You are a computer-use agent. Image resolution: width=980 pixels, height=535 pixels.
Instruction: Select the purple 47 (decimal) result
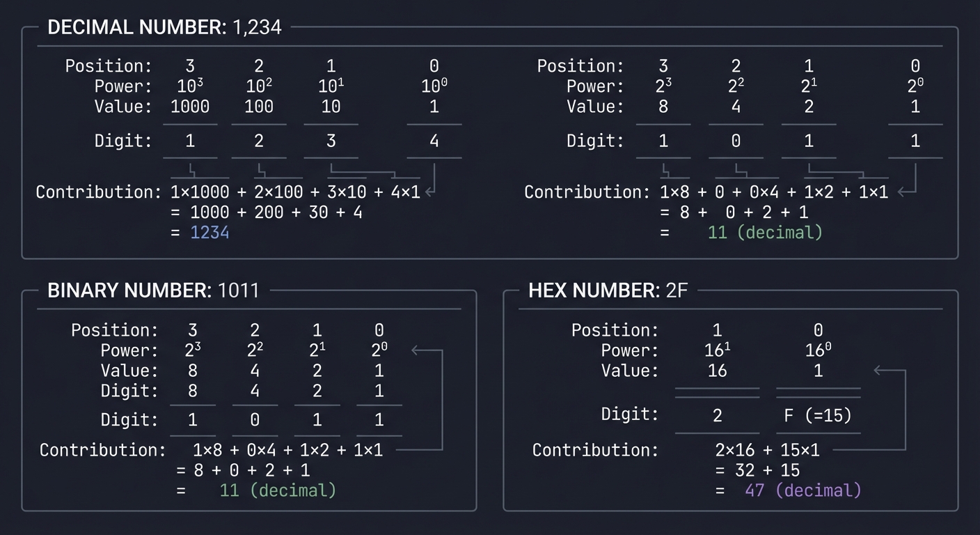click(x=803, y=490)
